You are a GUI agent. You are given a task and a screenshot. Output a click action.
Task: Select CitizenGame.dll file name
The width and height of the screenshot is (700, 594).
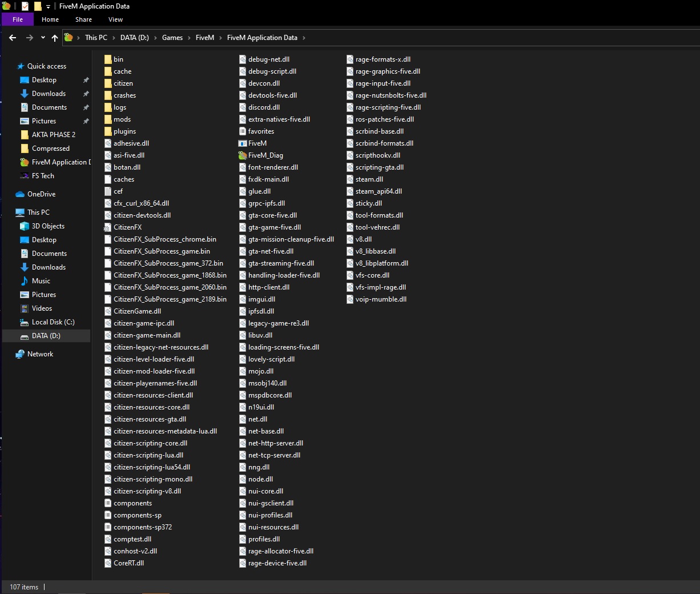pos(137,311)
